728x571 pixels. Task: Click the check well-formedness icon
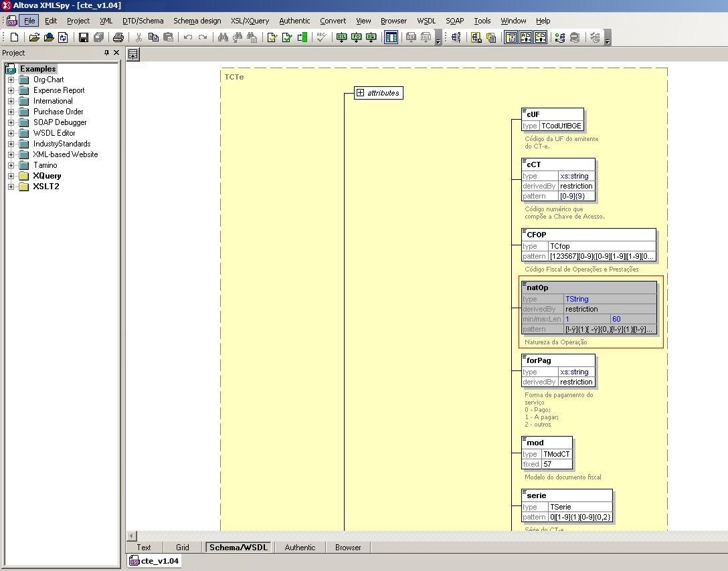[272, 37]
